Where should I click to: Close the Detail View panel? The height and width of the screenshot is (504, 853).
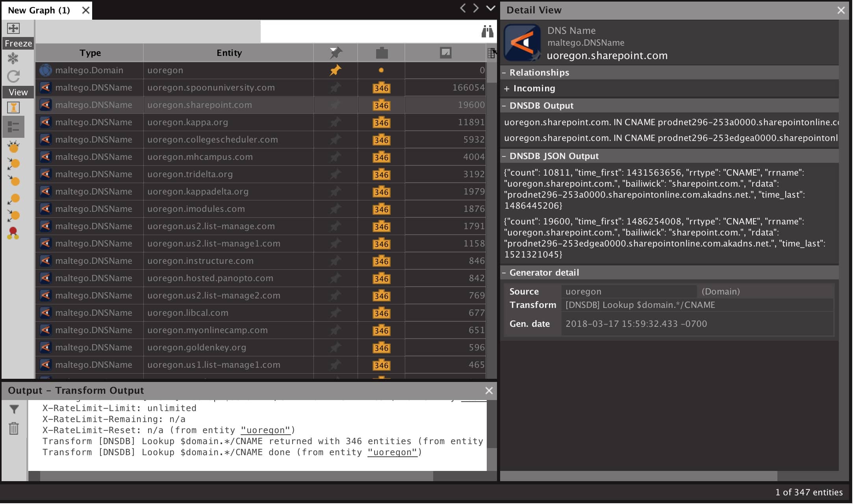click(x=841, y=10)
